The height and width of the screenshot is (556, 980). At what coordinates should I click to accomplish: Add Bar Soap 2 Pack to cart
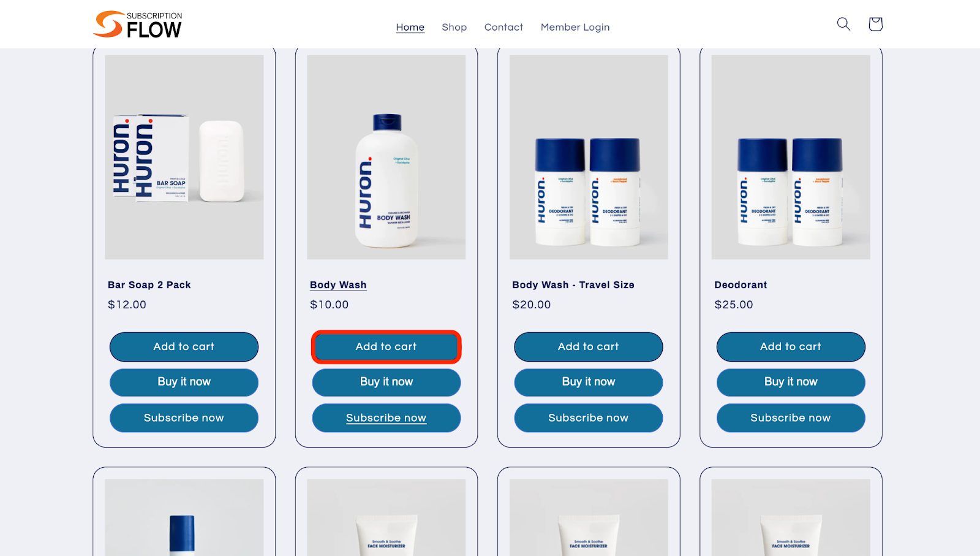(x=184, y=347)
